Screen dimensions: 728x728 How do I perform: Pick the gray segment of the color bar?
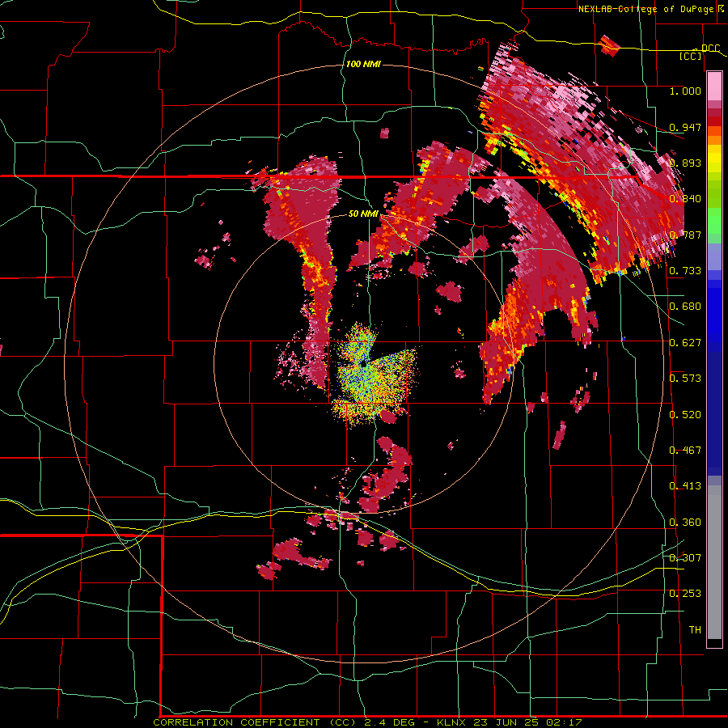714,562
